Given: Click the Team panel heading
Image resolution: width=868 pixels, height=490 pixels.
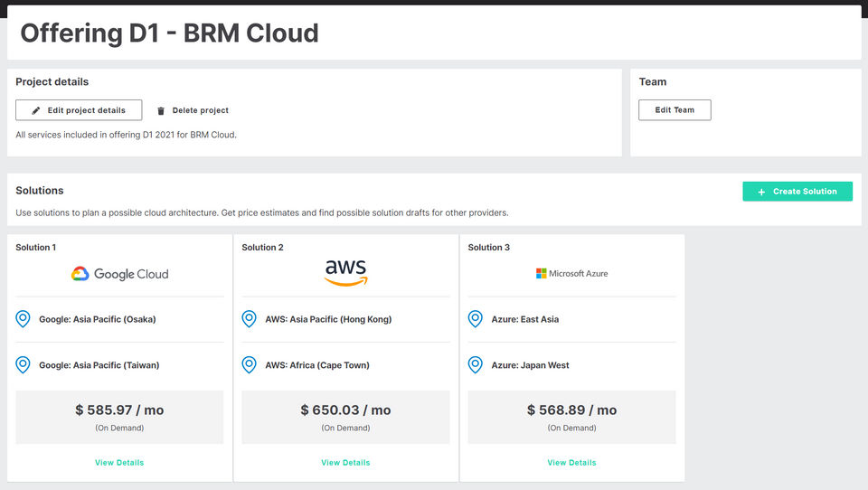Looking at the screenshot, I should (653, 82).
